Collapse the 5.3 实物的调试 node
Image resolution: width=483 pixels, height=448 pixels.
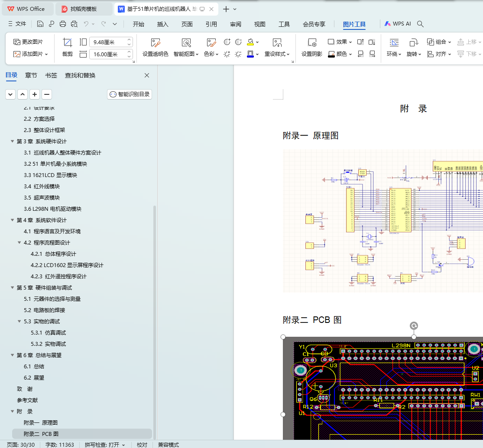point(19,322)
